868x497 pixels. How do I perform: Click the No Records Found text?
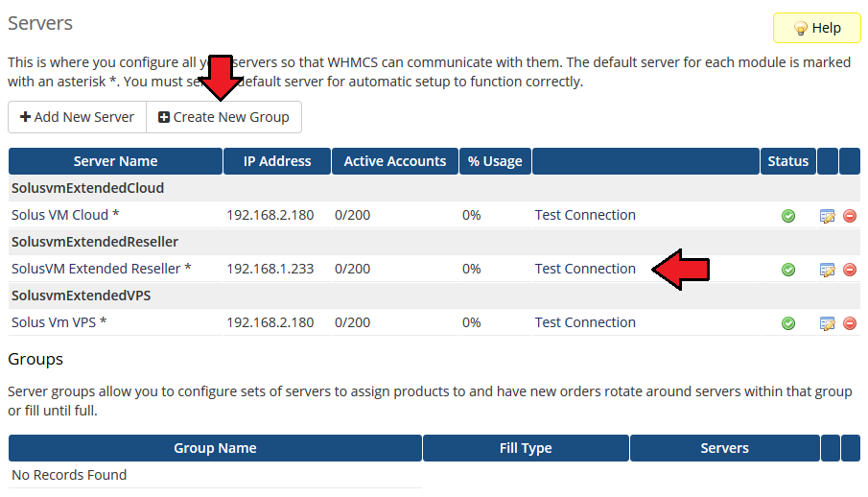[x=69, y=475]
